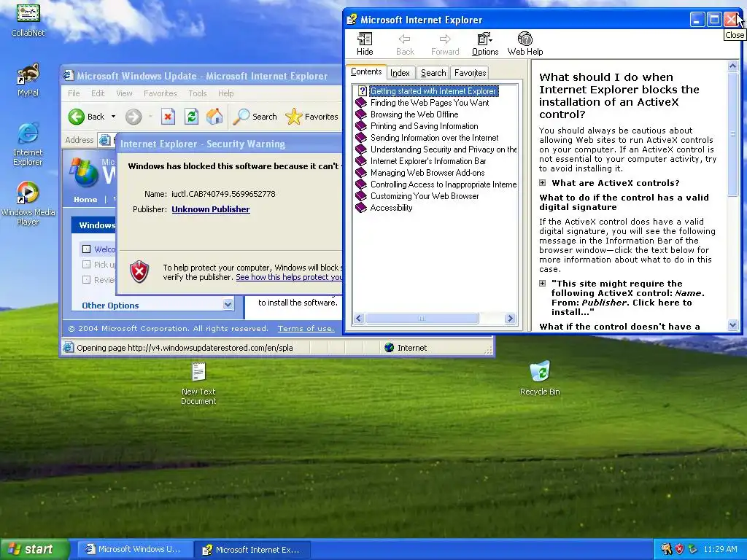Screen dimensions: 747x560
Task: Click See how this helps protect link
Action: [289, 277]
